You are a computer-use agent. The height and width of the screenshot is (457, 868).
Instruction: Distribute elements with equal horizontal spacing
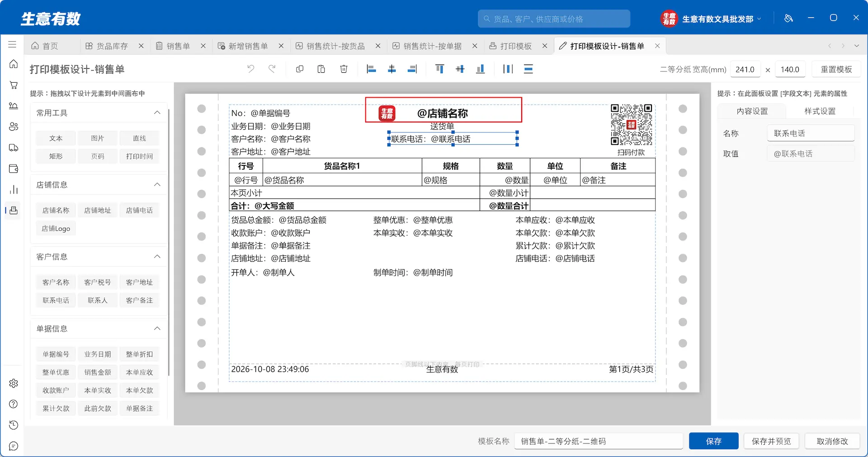[x=508, y=69]
